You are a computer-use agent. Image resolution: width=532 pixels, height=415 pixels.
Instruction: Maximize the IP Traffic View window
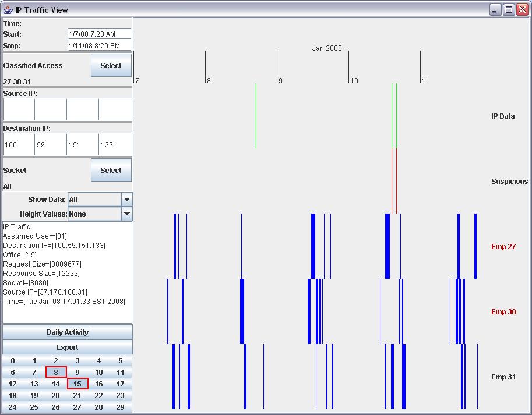[509, 10]
